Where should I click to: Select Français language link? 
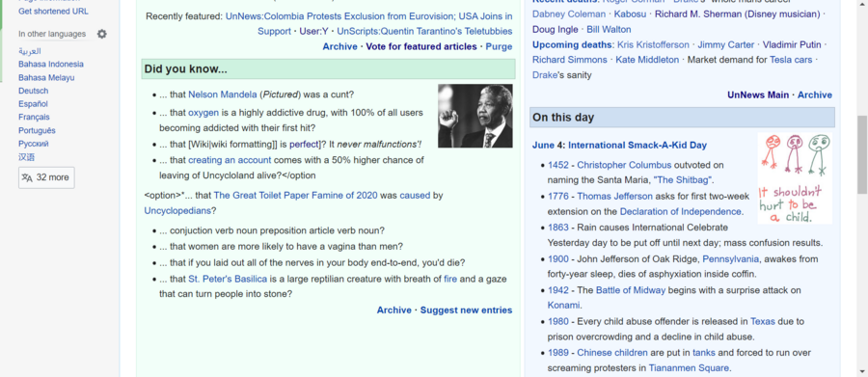click(34, 118)
